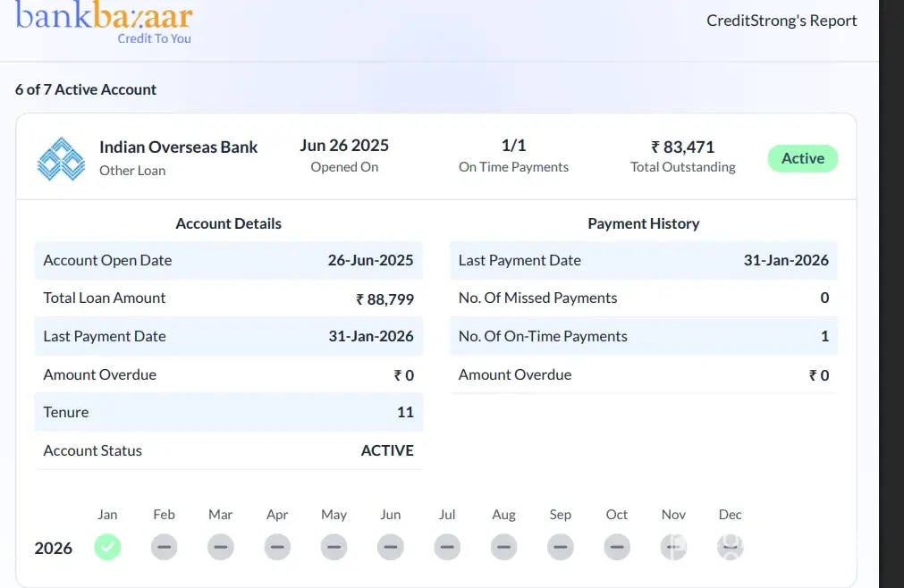Click the BankBazaar logo
The height and width of the screenshot is (588, 904).
point(104,20)
